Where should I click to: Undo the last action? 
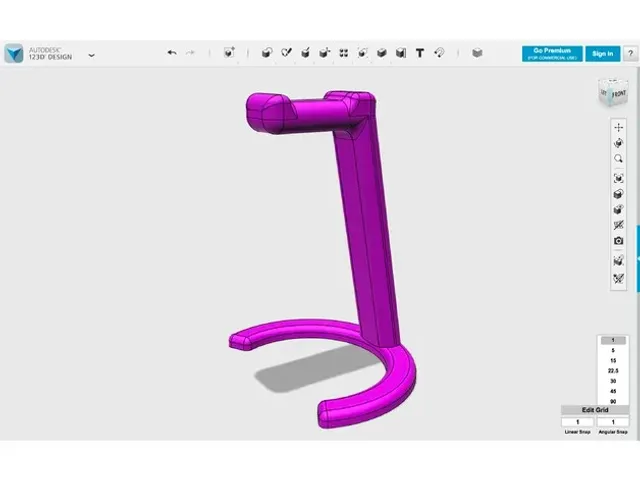[172, 53]
